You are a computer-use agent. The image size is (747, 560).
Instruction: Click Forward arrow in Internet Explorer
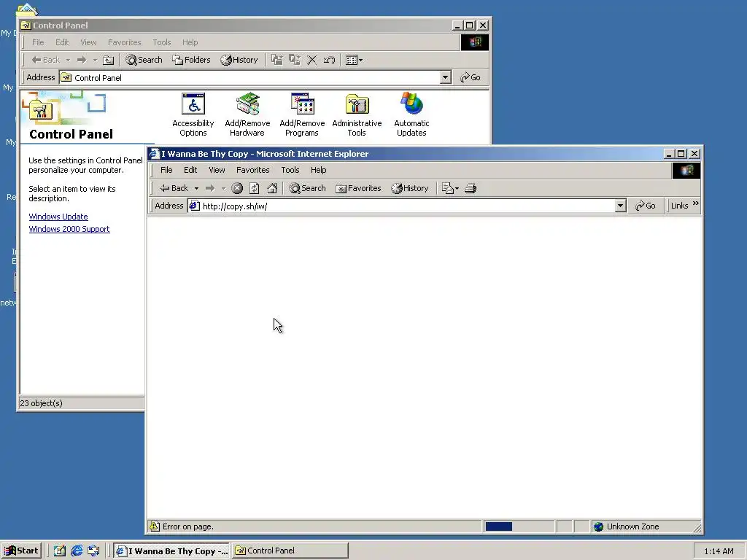click(210, 188)
